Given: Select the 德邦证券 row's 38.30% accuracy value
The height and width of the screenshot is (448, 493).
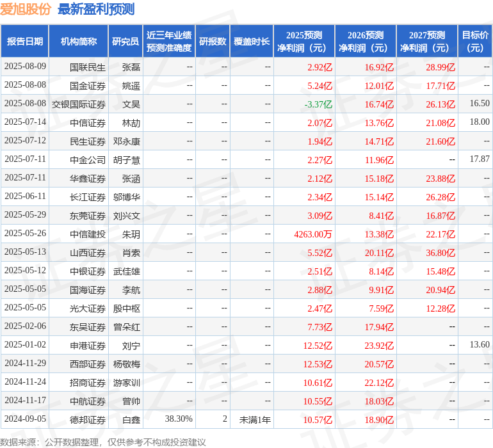Looking at the screenshot, I should (179, 419).
